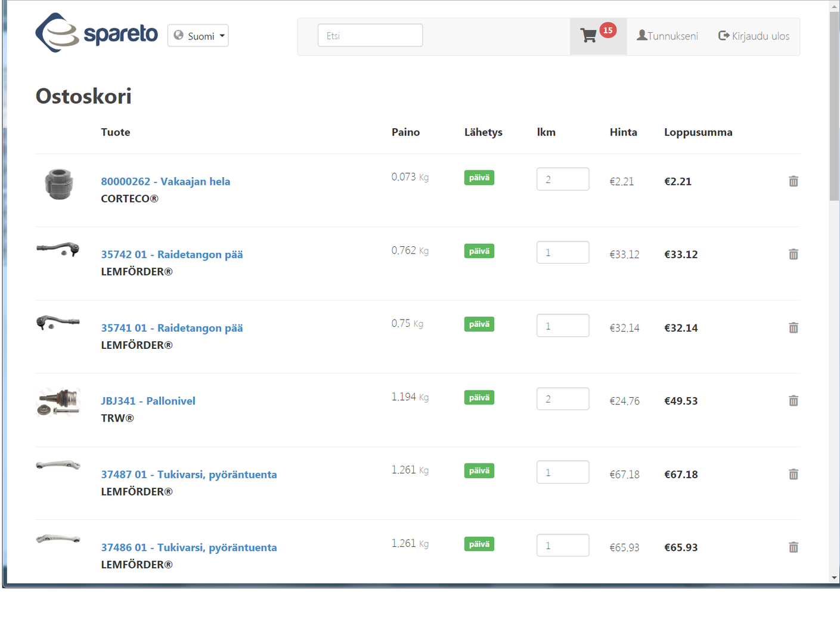Screen dimensions: 840x644
Task: Open the Suomi language dropdown
Action: [198, 36]
